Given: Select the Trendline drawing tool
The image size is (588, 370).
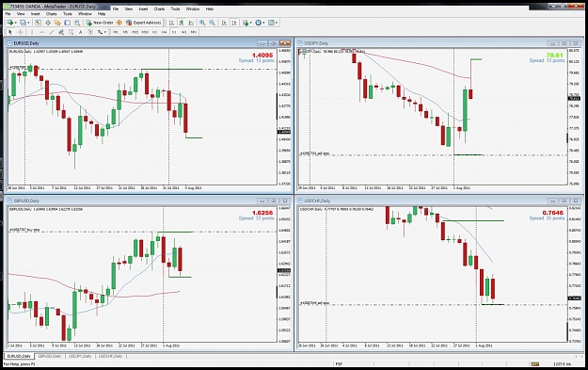Looking at the screenshot, I should tap(52, 32).
